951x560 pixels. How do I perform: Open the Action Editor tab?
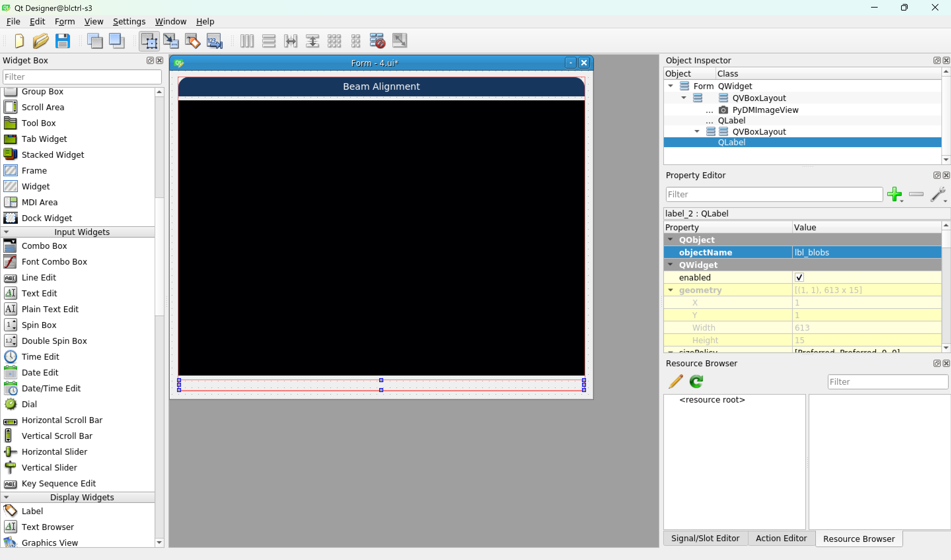781,539
